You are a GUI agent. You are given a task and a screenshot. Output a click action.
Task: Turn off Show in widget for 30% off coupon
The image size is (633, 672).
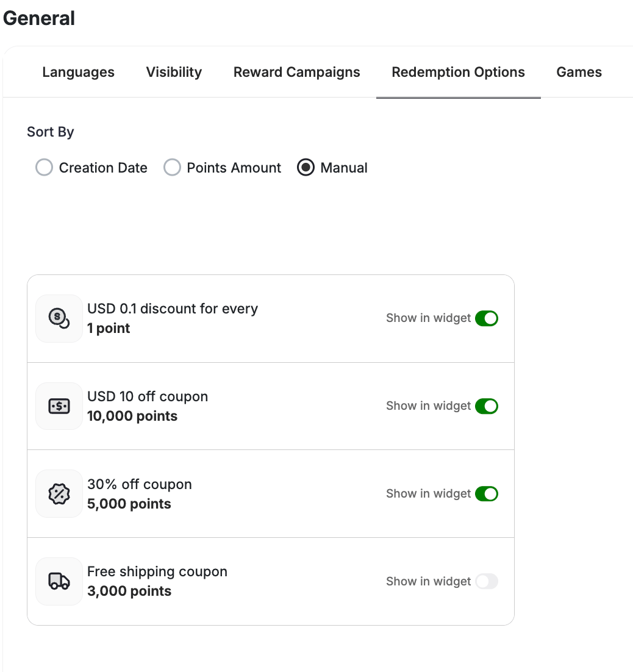coord(487,494)
